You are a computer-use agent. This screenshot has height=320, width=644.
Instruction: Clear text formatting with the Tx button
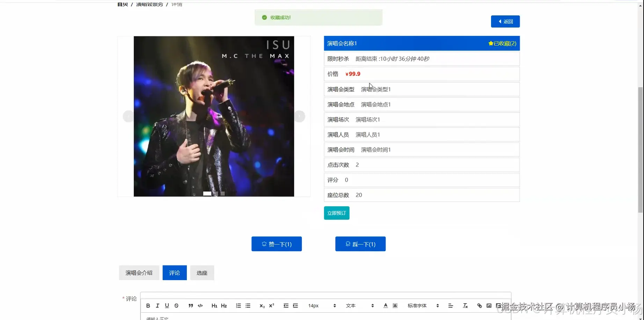coord(465,306)
